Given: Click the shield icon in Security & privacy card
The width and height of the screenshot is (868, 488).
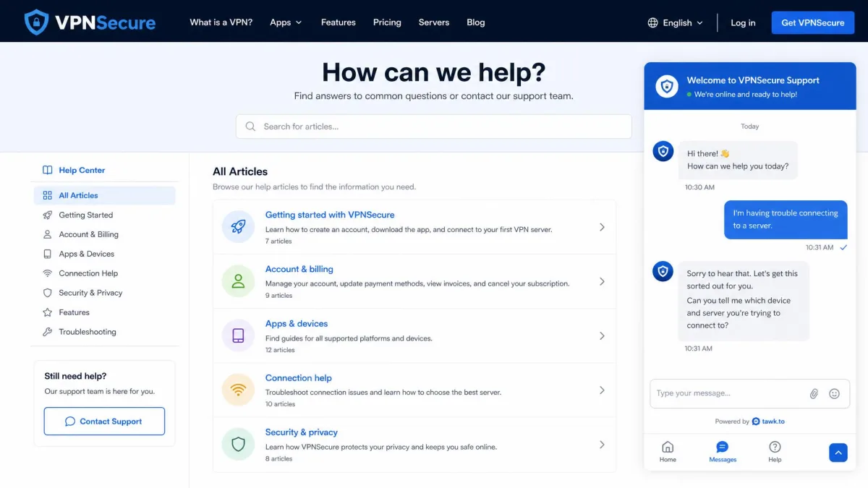Looking at the screenshot, I should point(238,445).
